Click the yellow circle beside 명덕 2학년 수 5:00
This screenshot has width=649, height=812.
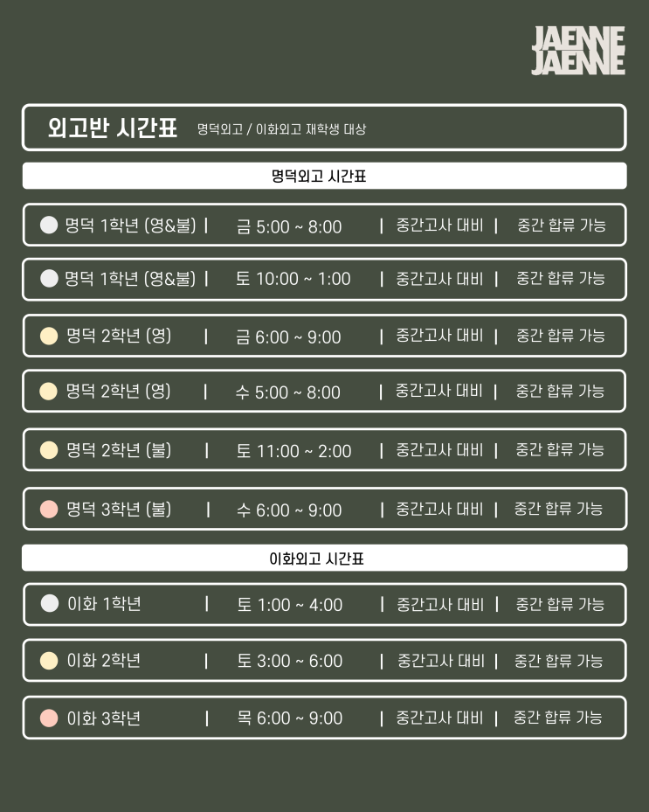point(50,392)
